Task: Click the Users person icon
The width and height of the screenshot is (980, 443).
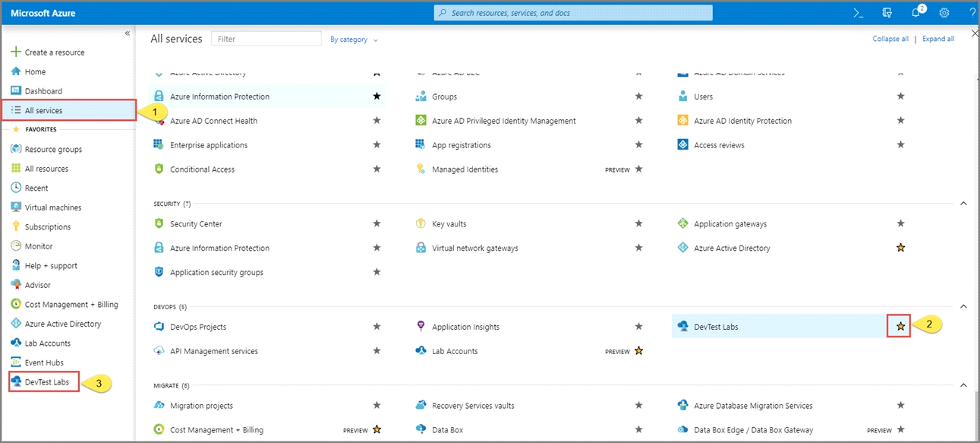Action: 681,97
